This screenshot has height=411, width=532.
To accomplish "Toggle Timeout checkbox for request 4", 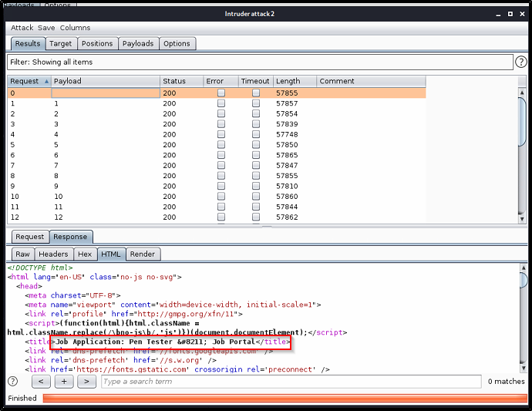I will click(x=256, y=134).
